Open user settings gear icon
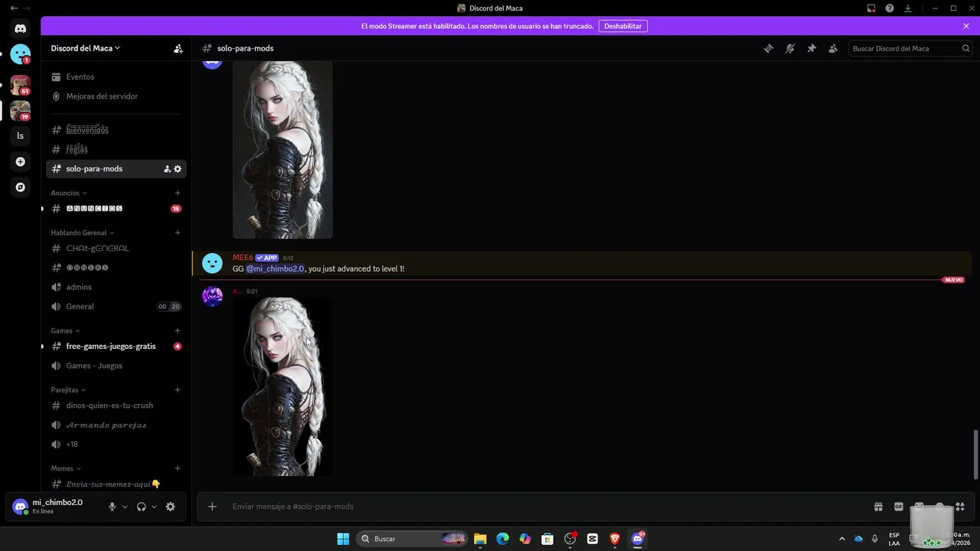The image size is (980, 551). pyautogui.click(x=171, y=507)
